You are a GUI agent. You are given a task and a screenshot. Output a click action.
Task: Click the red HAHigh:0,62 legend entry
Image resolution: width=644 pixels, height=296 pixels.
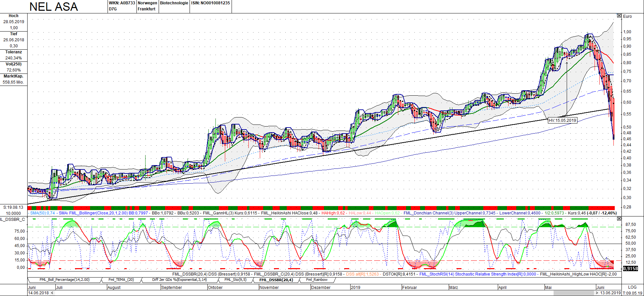tap(333, 213)
